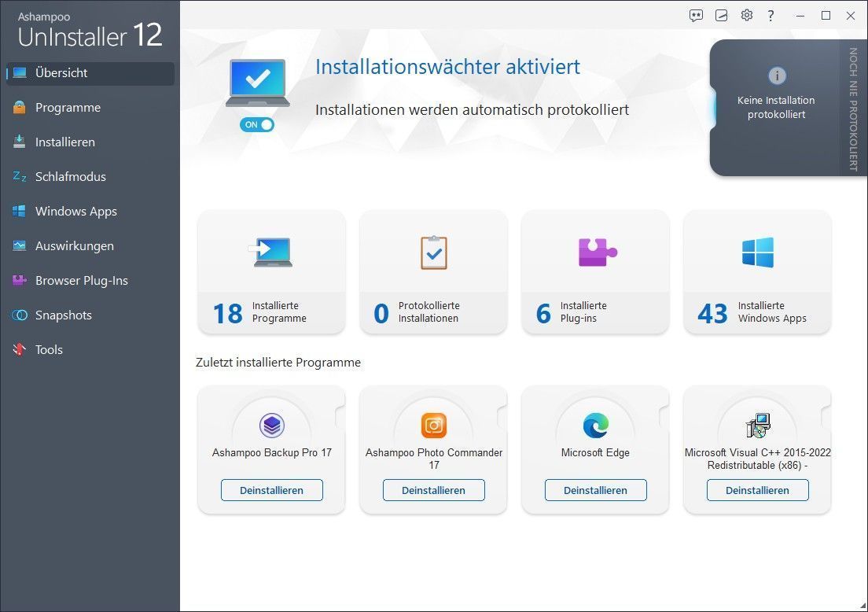Collapse the 'Noch nie protokolliert' side panel
868x612 pixels.
[852, 109]
